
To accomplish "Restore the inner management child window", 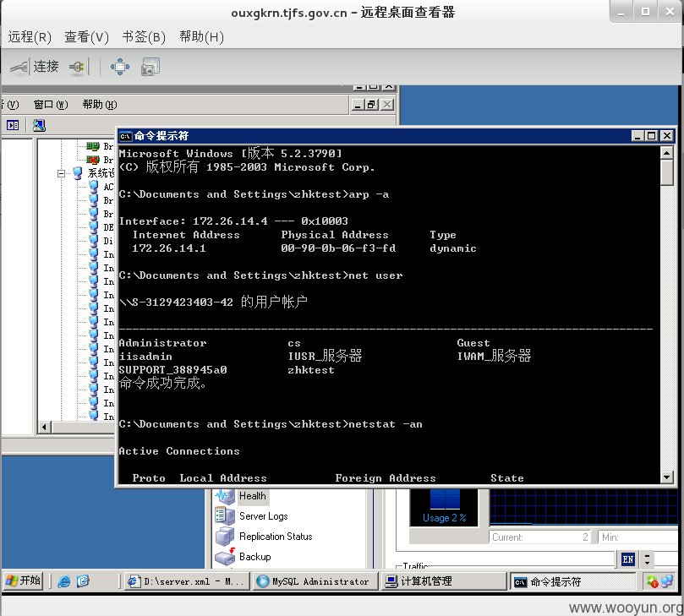I will [x=372, y=105].
